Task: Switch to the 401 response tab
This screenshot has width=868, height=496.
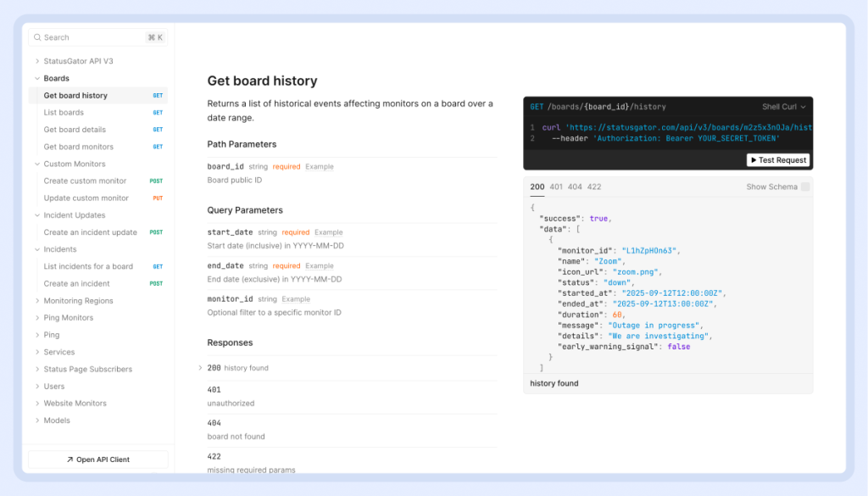Action: 556,187
